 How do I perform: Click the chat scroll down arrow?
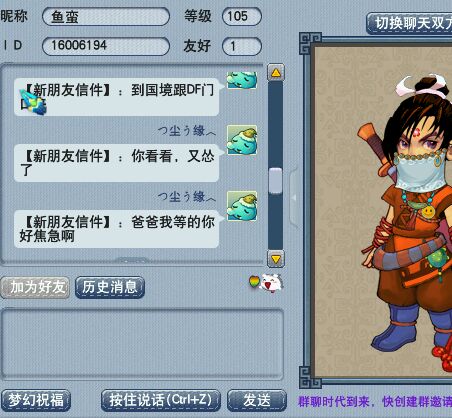coord(276,259)
